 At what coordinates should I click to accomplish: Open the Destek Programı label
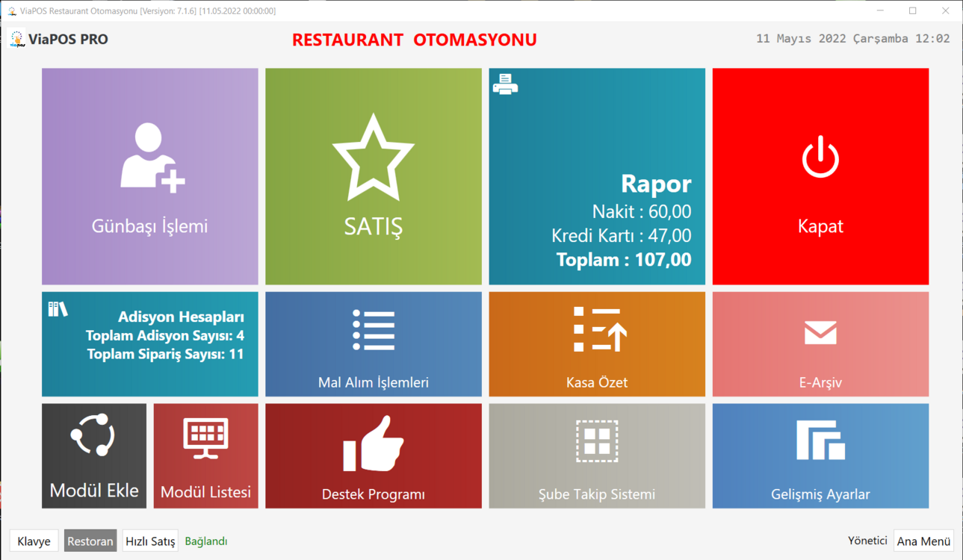pos(374,494)
